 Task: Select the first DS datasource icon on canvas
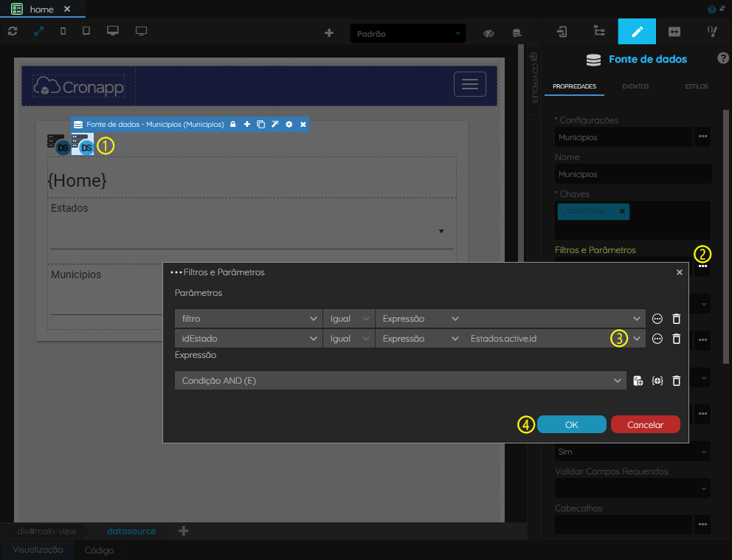[x=58, y=144]
